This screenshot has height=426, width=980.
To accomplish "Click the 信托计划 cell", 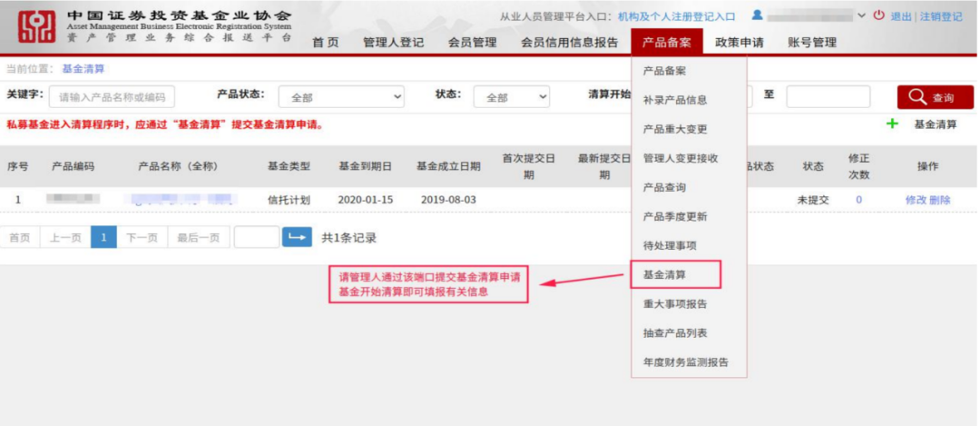I will [289, 200].
